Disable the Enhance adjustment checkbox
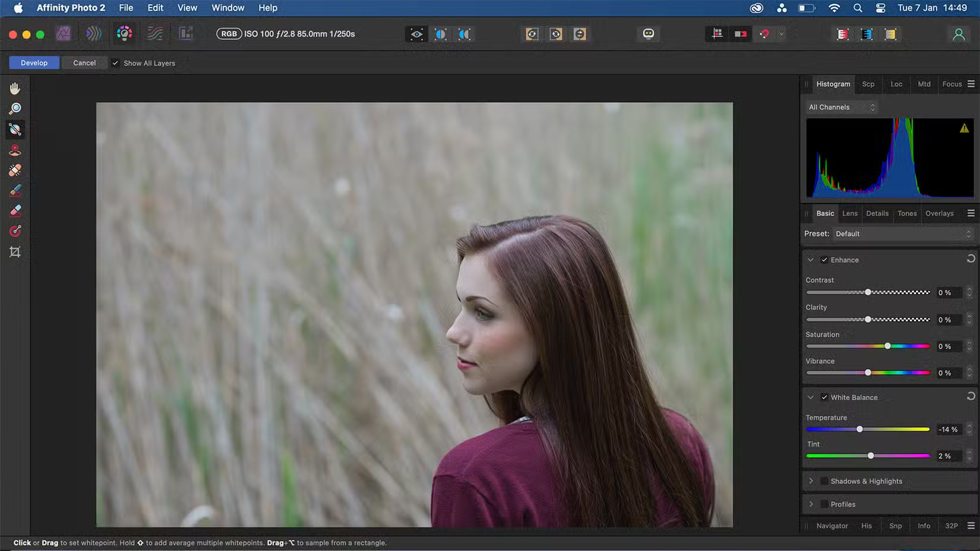Screen dimensions: 980x551 click(824, 260)
